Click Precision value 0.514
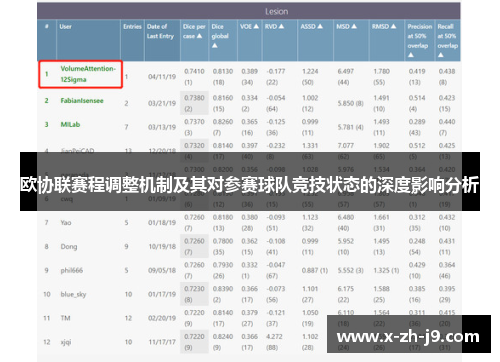The height and width of the screenshot is (362, 500). click(417, 98)
